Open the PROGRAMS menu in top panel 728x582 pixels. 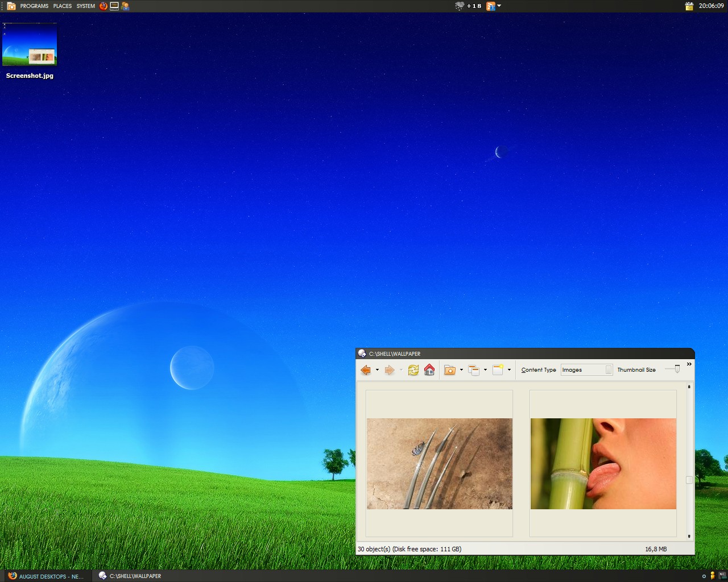[x=34, y=6]
